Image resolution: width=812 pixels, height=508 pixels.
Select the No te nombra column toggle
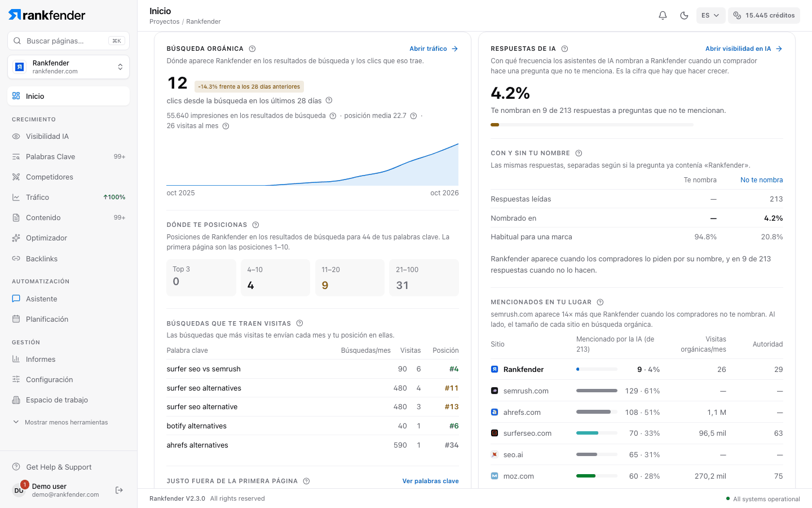click(761, 180)
